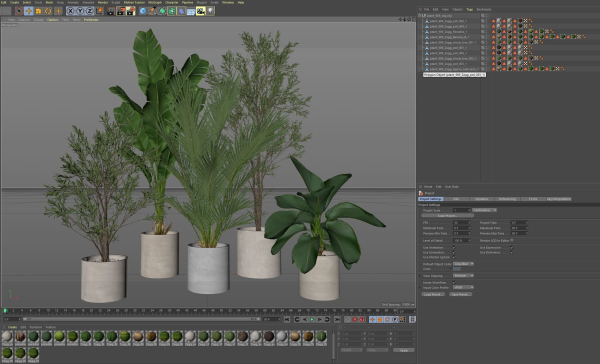This screenshot has height=364, width=600.
Task: Click the Save Preset button
Action: click(460, 294)
